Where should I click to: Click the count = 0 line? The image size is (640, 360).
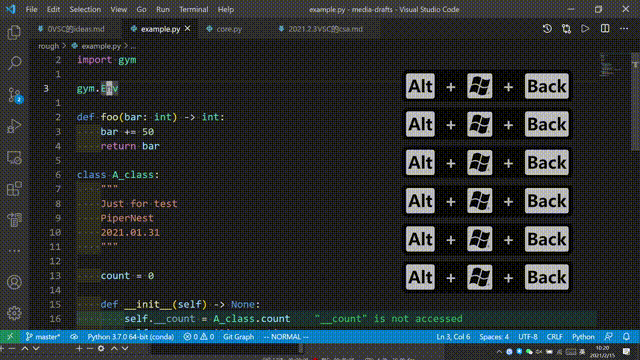(127, 276)
